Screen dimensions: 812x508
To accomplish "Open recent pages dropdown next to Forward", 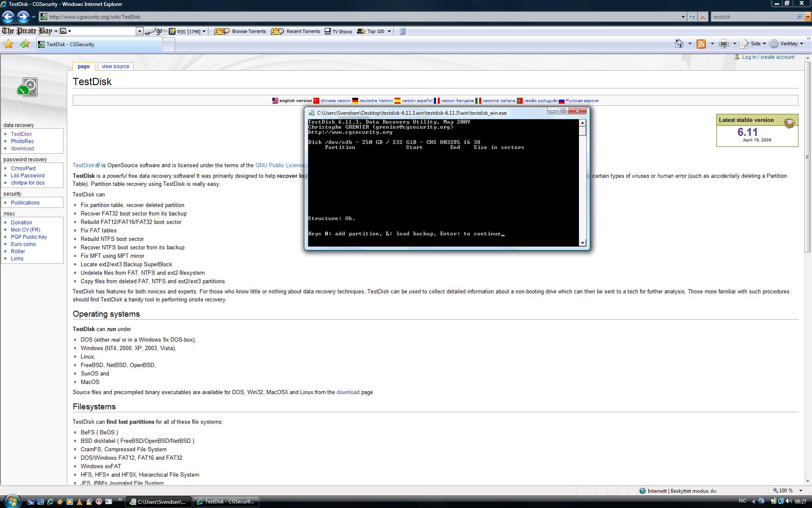I will (33, 17).
